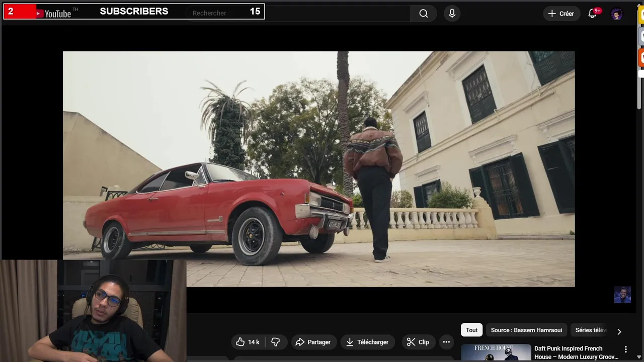Open the three-dot more actions menu
Image resolution: width=644 pixels, height=362 pixels.
(x=446, y=342)
